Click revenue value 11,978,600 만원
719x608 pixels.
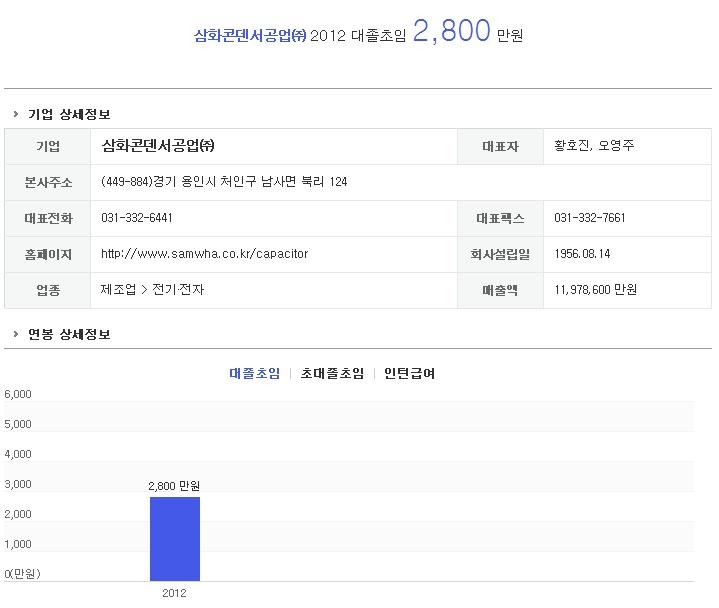pos(596,289)
